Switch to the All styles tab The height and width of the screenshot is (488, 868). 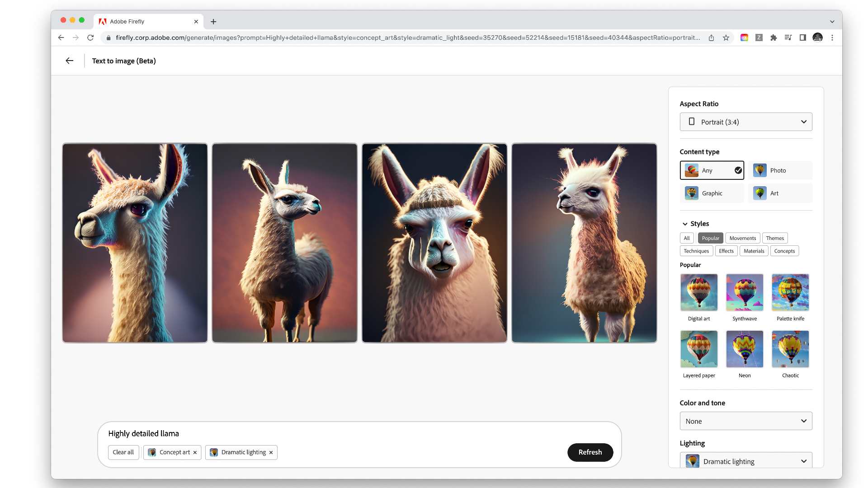click(x=687, y=238)
